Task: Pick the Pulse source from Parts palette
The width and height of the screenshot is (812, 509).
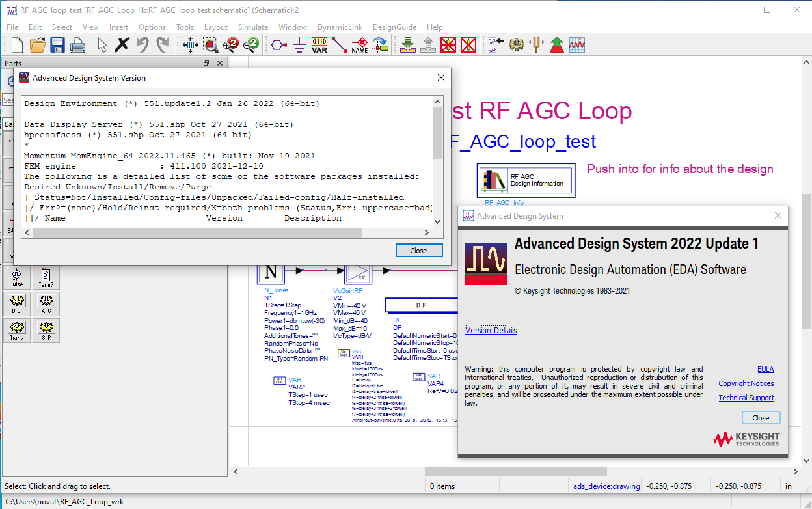Action: click(16, 277)
